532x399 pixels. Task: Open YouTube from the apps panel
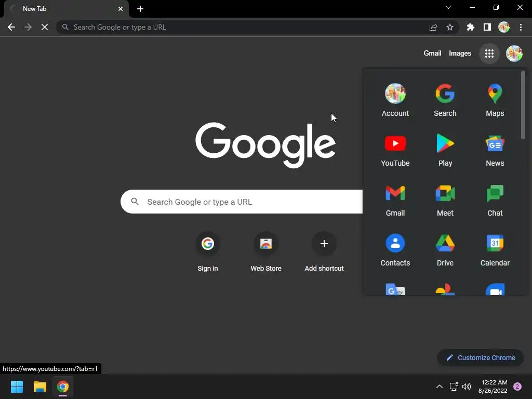395,150
